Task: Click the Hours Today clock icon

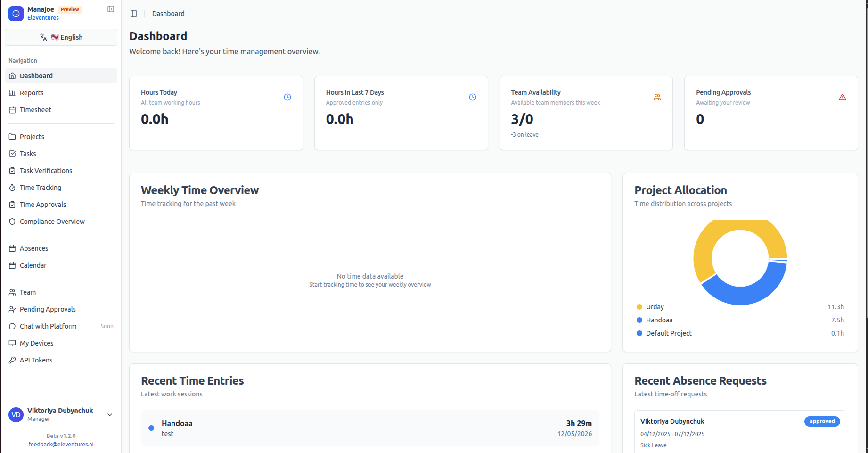Action: point(287,97)
